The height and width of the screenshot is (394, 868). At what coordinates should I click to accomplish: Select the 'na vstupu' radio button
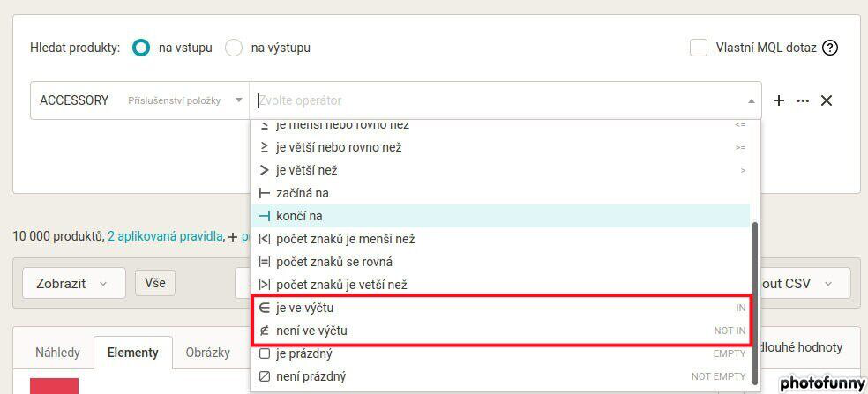(141, 48)
